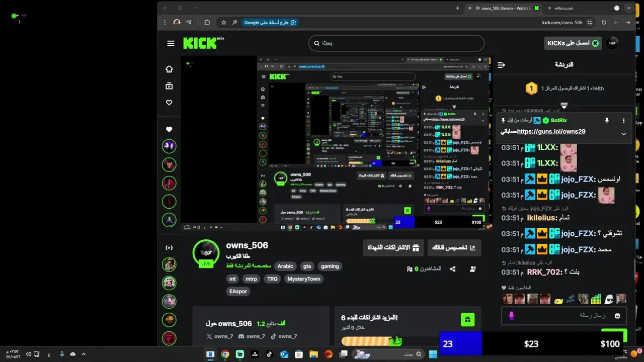Image resolution: width=644 pixels, height=362 pixels.
Task: Click Ask Google about this page chip
Action: [270, 23]
